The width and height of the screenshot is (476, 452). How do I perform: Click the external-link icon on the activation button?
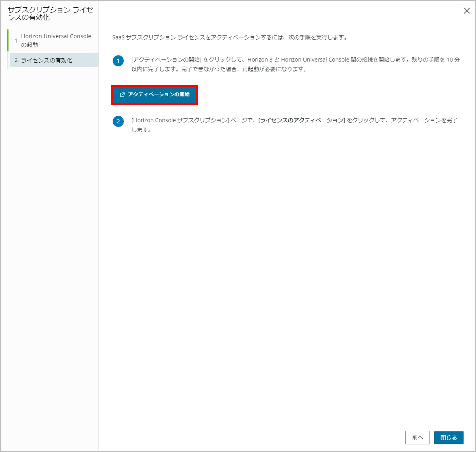point(122,95)
